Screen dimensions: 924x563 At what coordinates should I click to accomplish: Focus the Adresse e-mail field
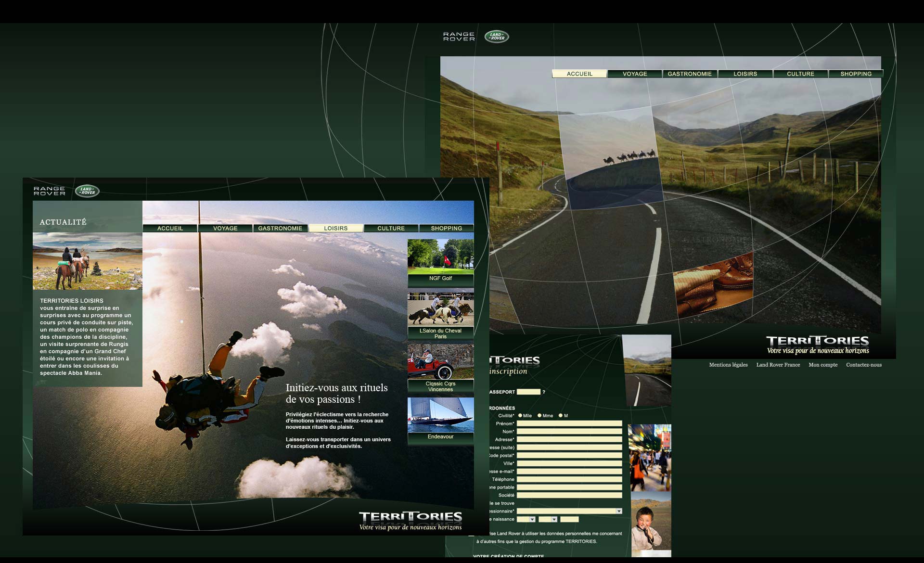click(x=569, y=471)
